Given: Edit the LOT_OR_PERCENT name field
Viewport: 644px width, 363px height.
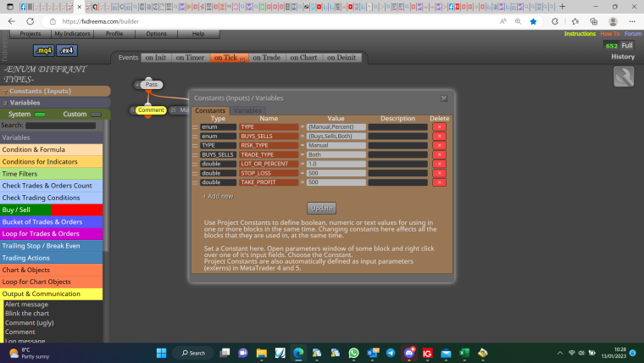Looking at the screenshot, I should (269, 164).
